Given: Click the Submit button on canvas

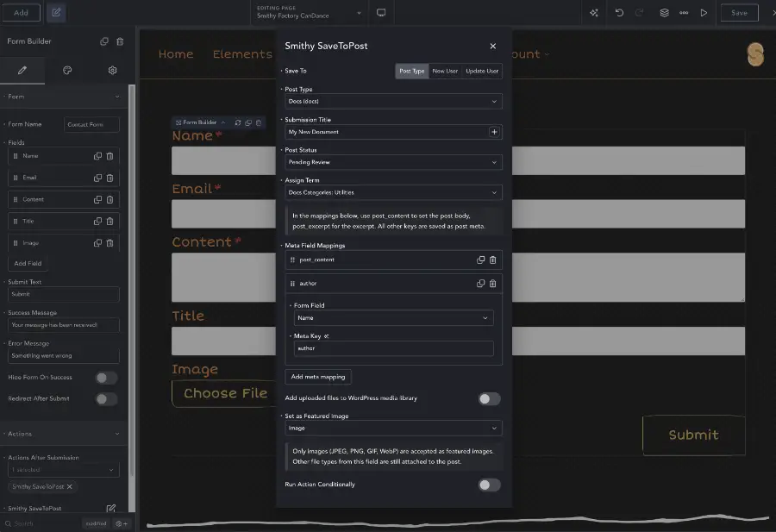Looking at the screenshot, I should point(694,435).
